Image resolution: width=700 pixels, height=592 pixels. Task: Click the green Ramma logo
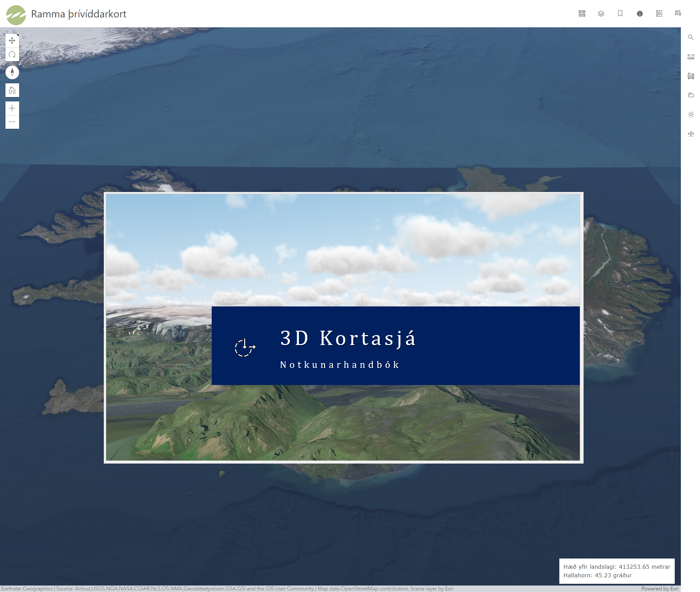pyautogui.click(x=16, y=15)
